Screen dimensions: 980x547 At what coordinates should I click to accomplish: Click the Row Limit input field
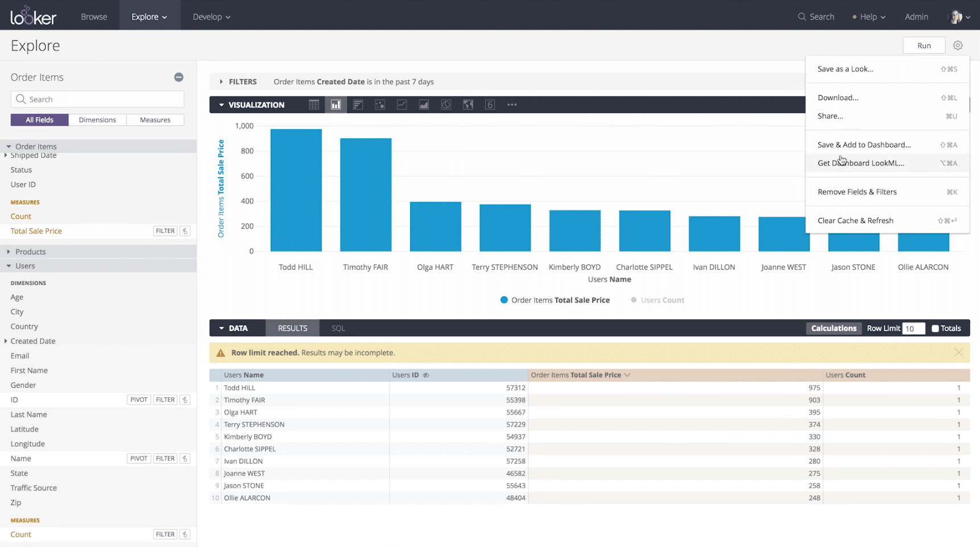click(913, 328)
